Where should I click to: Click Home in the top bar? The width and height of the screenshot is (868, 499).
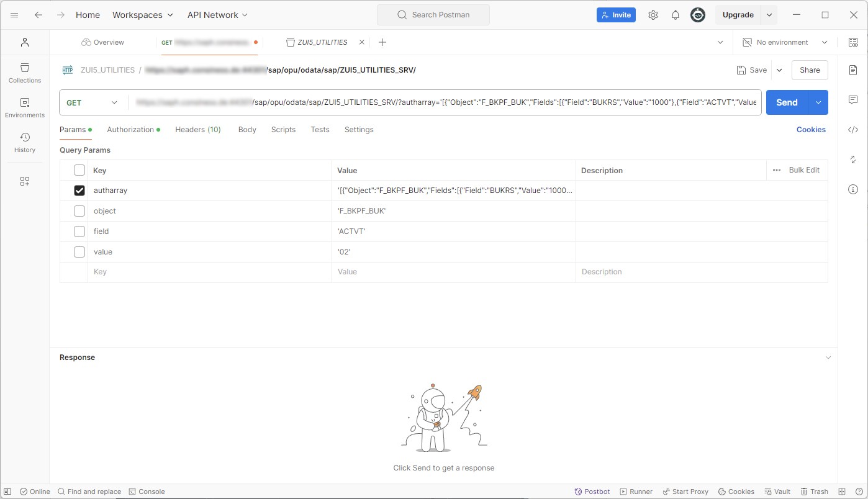point(88,15)
